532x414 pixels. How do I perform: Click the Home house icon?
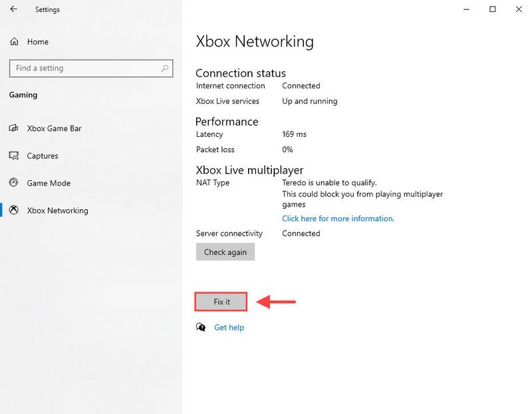14,42
